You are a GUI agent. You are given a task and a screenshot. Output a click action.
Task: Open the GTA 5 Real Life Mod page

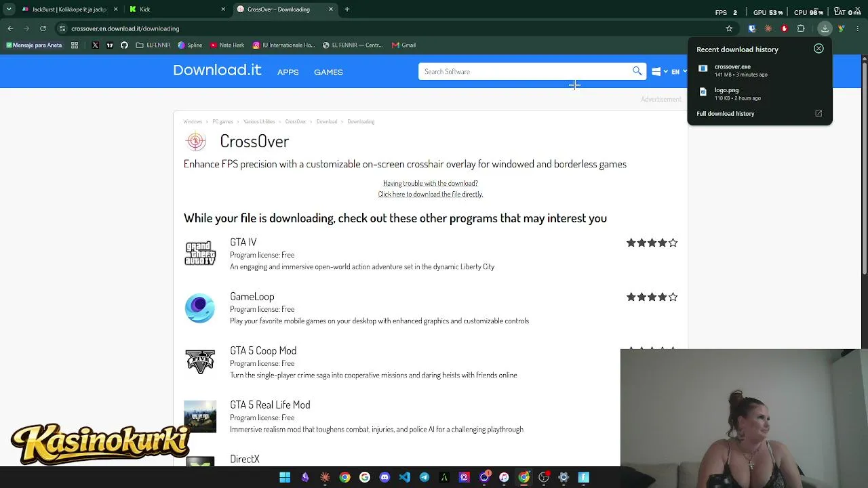click(270, 405)
